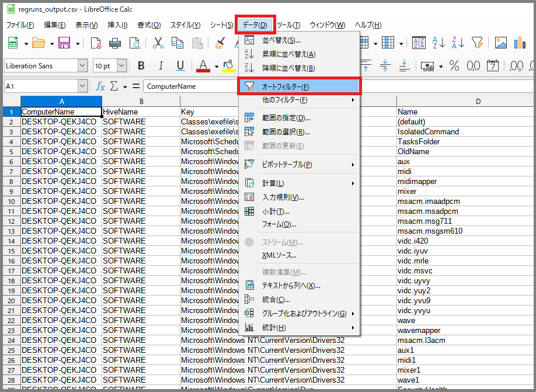Click the Open folder toolbar icon
Screen dimensions: 536x392
pyautogui.click(x=39, y=43)
